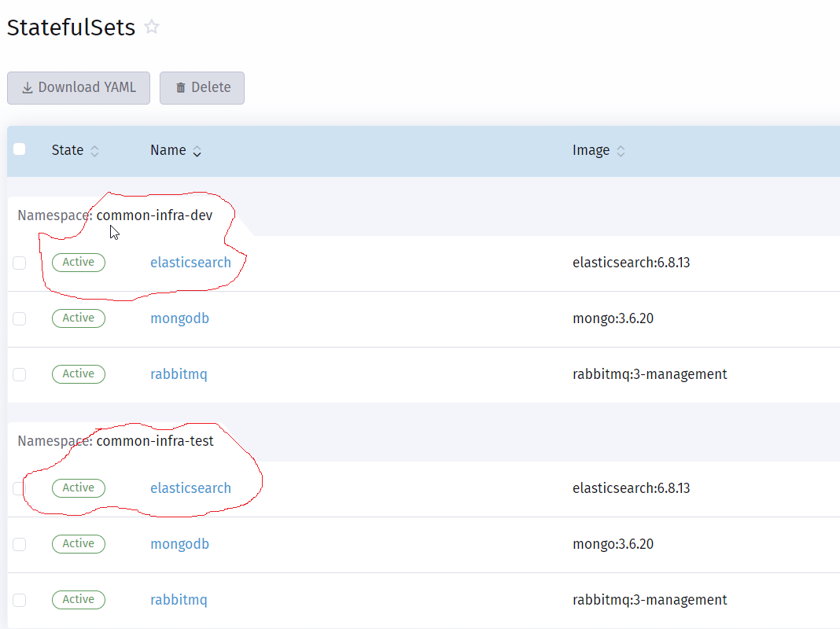The image size is (840, 629).
Task: Check the select-all checkbox in table header
Action: (x=19, y=148)
